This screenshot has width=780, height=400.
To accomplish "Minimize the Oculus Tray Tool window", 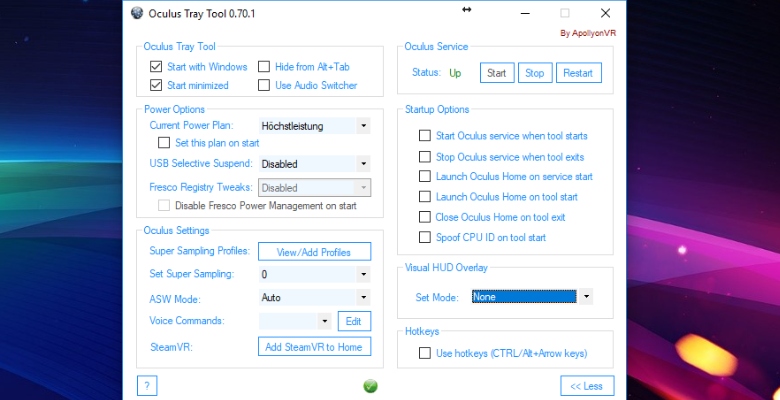I will (525, 13).
